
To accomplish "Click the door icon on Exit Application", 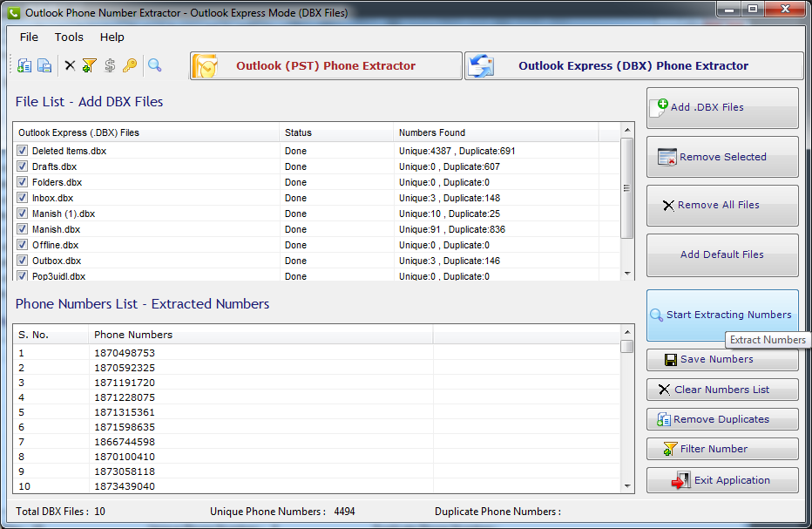I will [681, 480].
